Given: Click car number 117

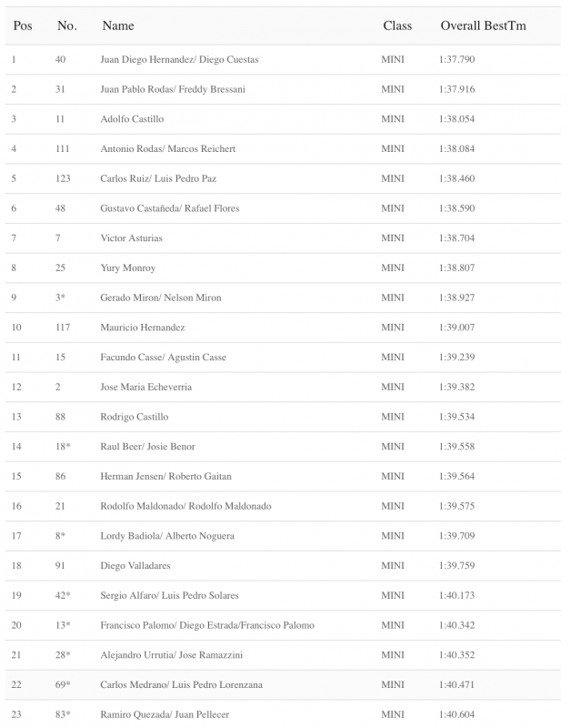Looking at the screenshot, I should (x=63, y=328).
